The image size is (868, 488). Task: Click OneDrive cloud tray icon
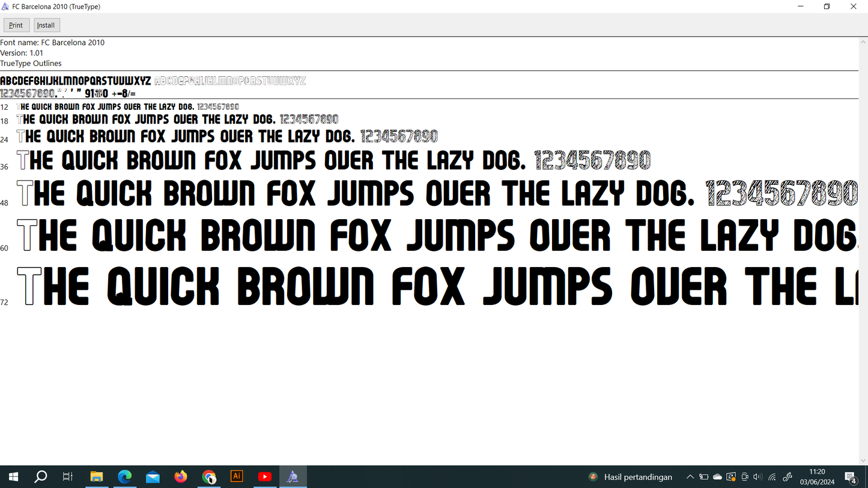tap(717, 477)
